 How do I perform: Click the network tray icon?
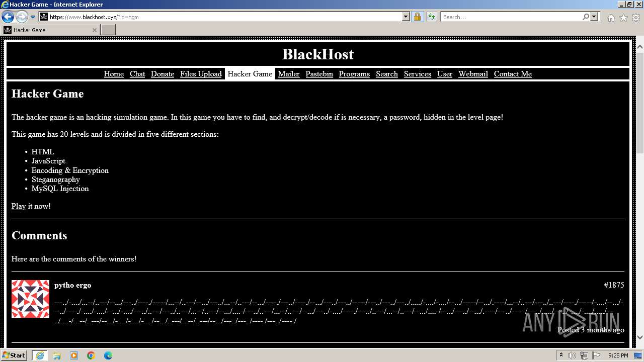pyautogui.click(x=584, y=355)
